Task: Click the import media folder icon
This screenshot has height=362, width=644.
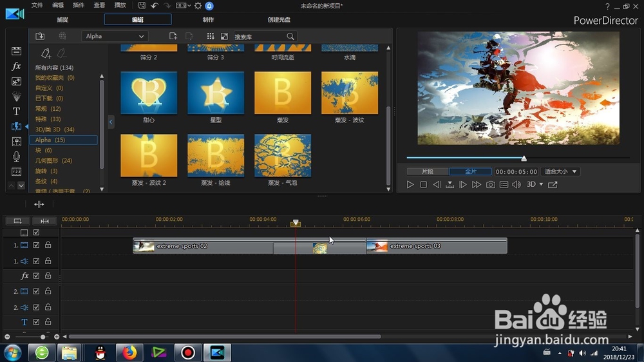Action: click(x=40, y=36)
